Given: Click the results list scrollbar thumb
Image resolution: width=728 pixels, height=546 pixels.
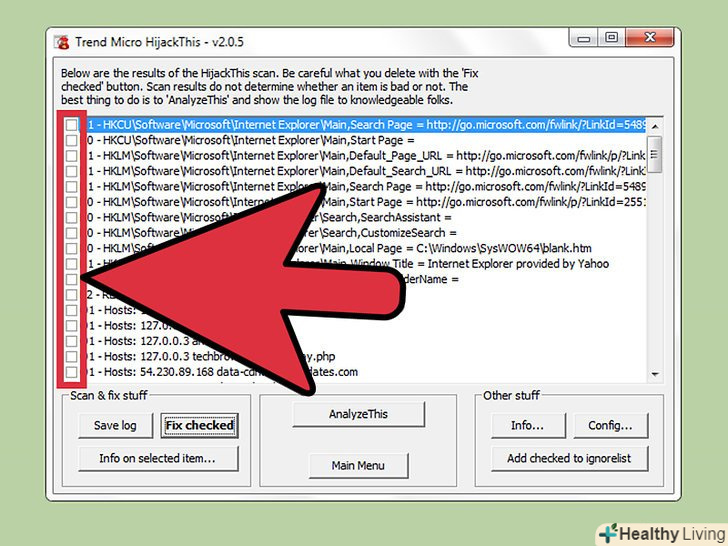Looking at the screenshot, I should point(655,155).
